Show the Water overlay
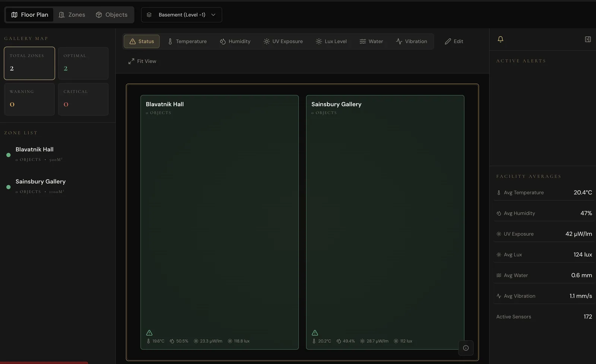This screenshot has height=364, width=596. 371,41
